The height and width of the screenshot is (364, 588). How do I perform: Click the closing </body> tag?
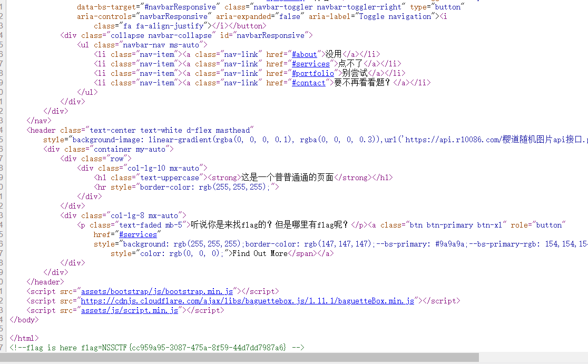tap(24, 320)
